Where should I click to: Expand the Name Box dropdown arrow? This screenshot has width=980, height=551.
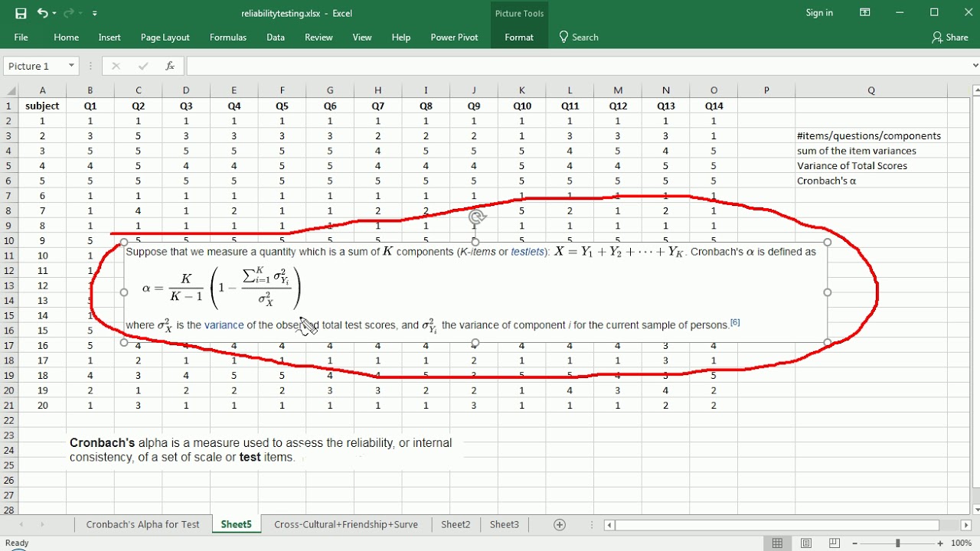[x=71, y=66]
